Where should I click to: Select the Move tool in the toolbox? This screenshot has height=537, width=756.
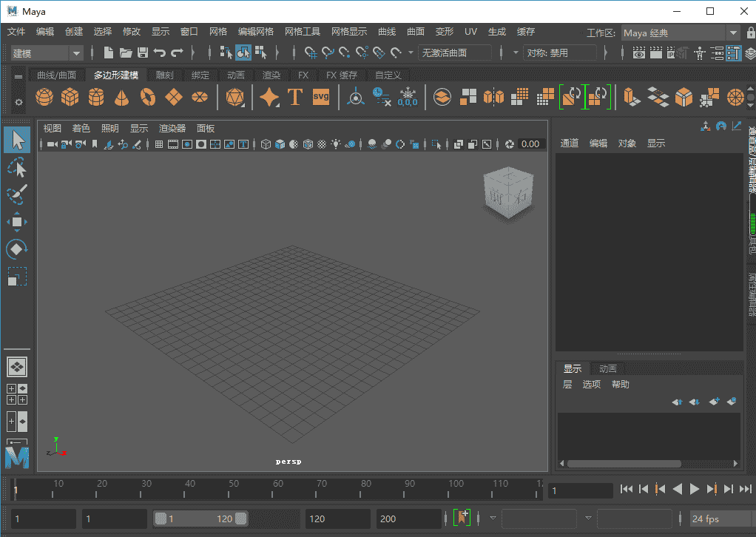click(x=17, y=221)
